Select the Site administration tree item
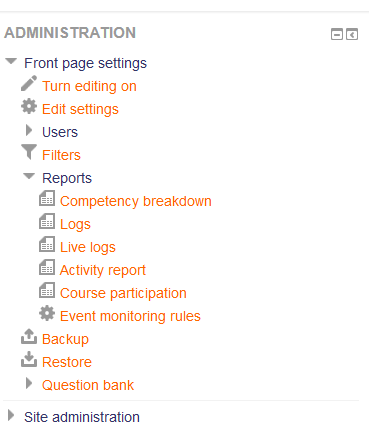Screen dimensions: 369x441 pos(82,417)
